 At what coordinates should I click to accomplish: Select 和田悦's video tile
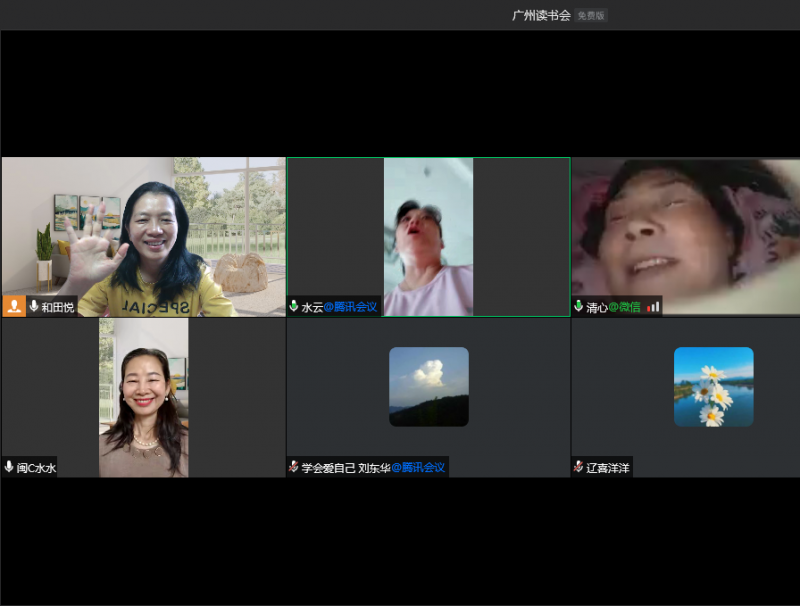pyautogui.click(x=143, y=236)
